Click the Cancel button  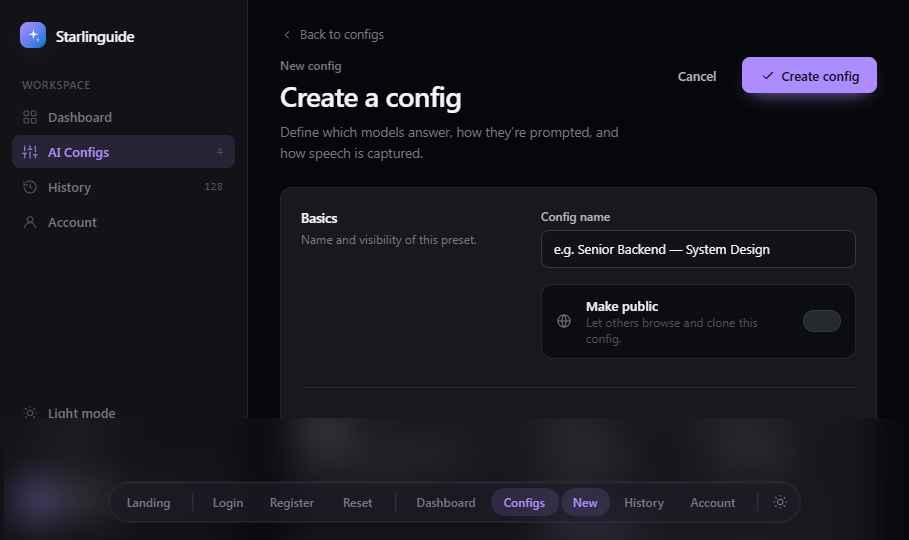(x=697, y=76)
